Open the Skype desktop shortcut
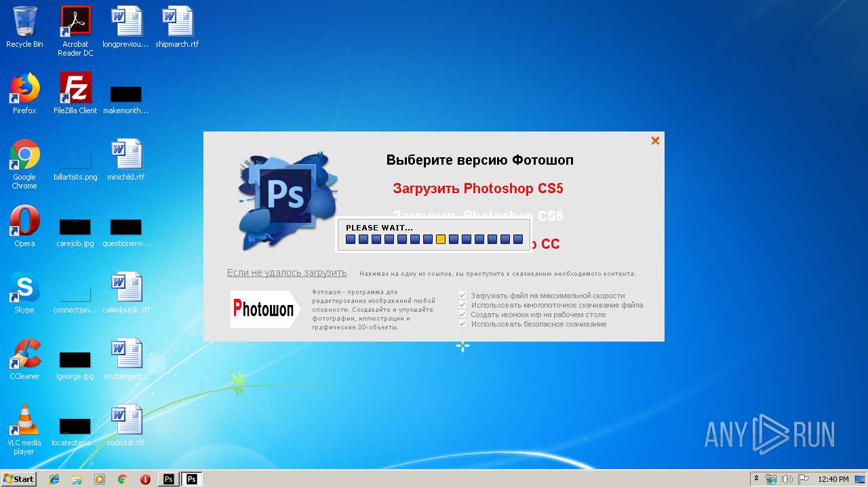The width and height of the screenshot is (868, 488). coord(24,293)
